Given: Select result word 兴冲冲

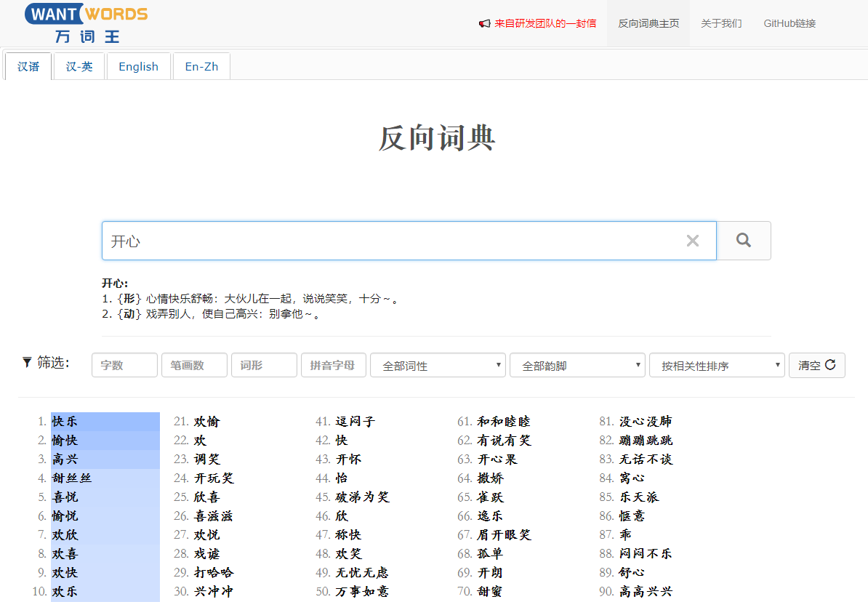Looking at the screenshot, I should [214, 591].
